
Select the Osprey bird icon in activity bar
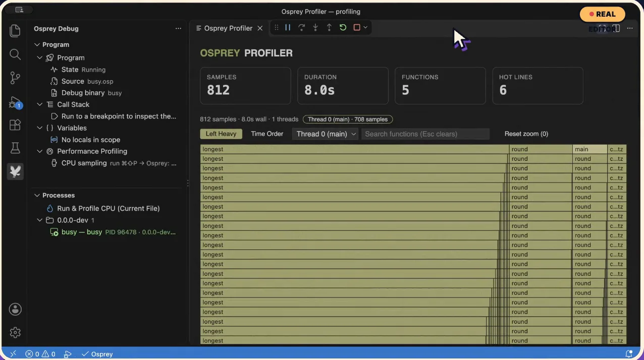pyautogui.click(x=15, y=171)
